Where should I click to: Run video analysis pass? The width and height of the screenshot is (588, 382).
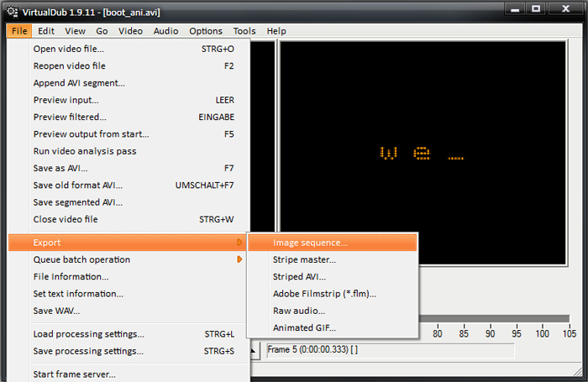tap(129, 151)
